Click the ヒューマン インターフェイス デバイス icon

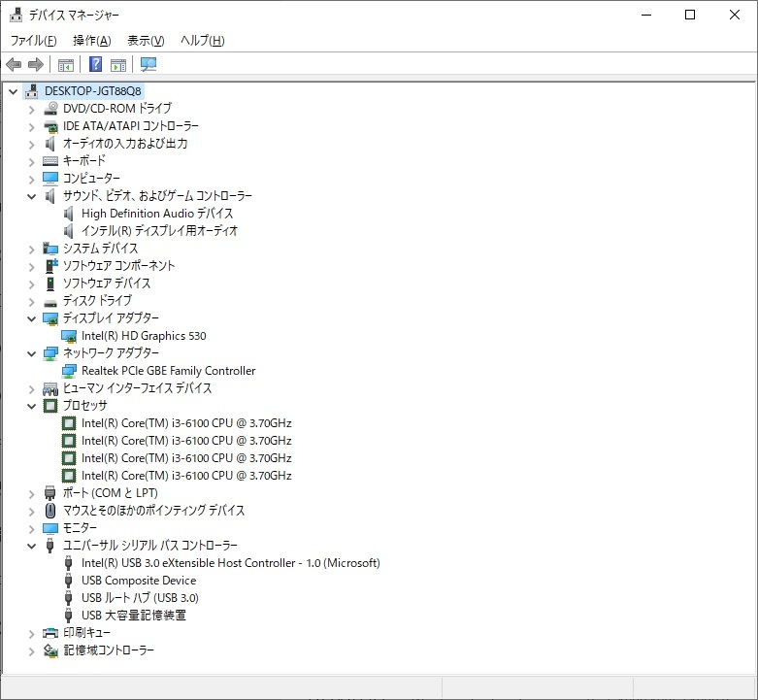50,388
